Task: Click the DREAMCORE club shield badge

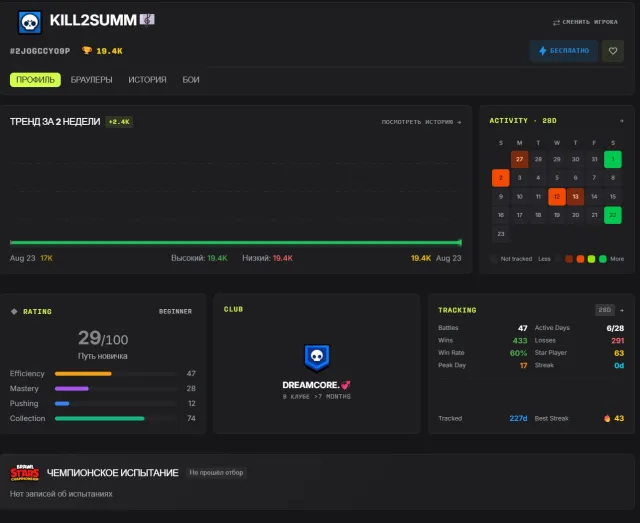Action: pyautogui.click(x=317, y=358)
